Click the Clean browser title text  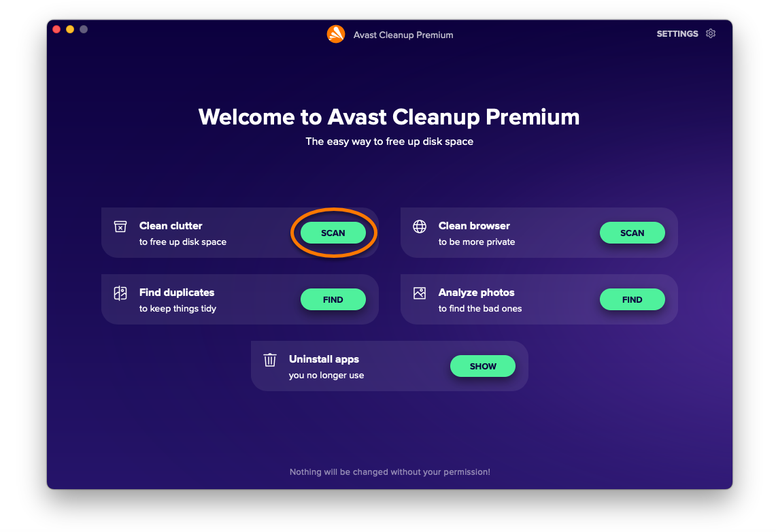[x=474, y=226]
